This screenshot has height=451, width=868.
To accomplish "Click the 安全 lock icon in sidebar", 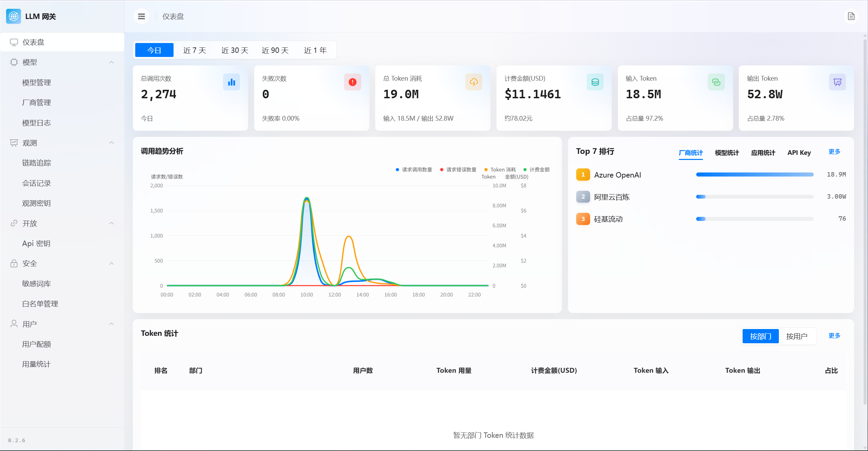I will pos(14,263).
